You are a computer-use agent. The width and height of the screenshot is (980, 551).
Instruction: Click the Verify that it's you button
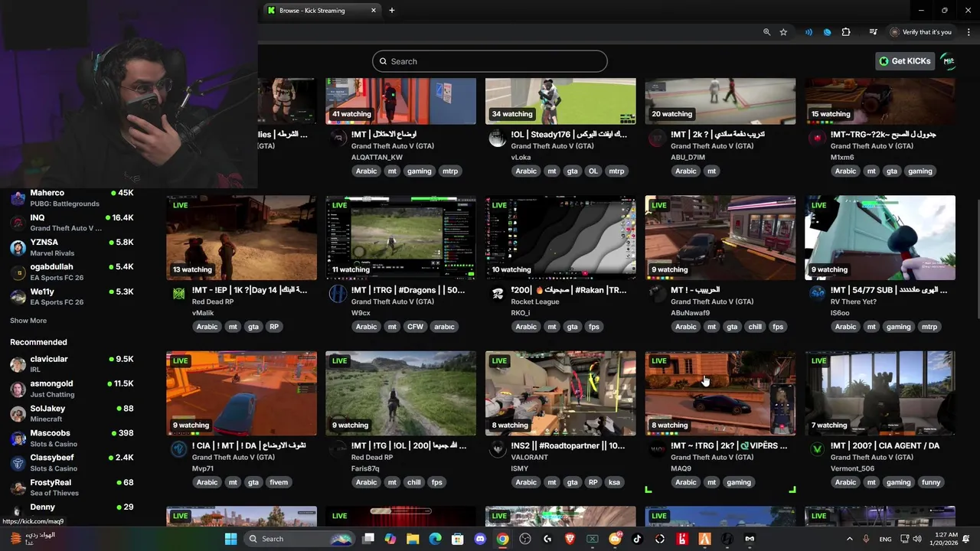click(x=920, y=32)
